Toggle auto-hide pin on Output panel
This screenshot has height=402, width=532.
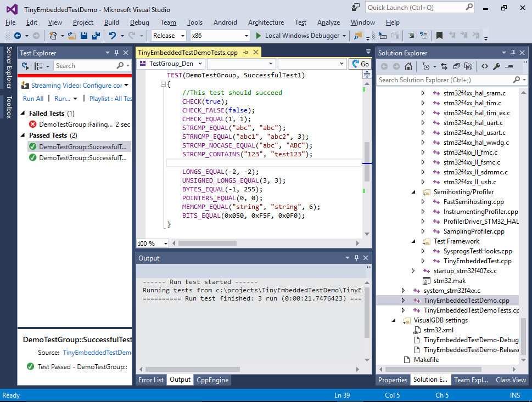click(x=357, y=258)
